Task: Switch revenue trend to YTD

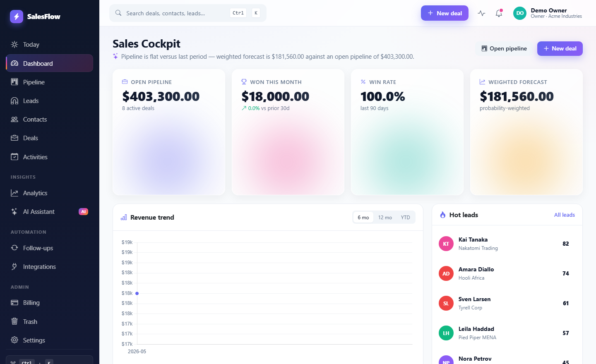Action: click(x=405, y=217)
